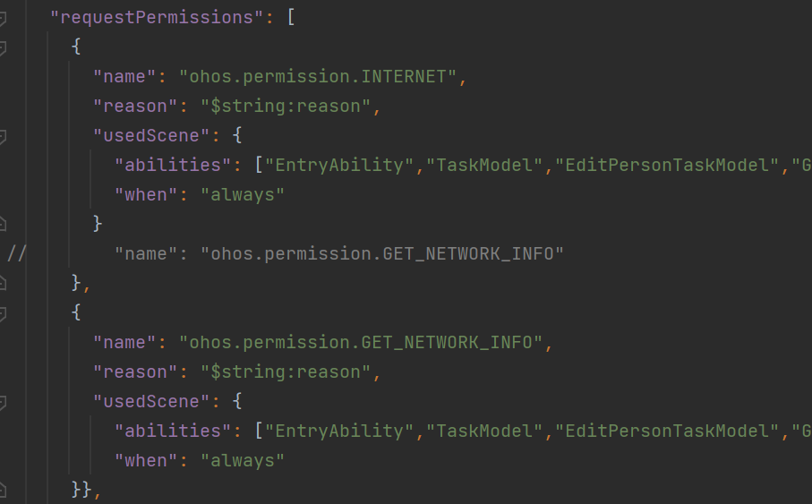Click the uncommented "ohos.permission.GET_NETWORK_INFO" value
This screenshot has height=504, width=812.
click(x=361, y=342)
